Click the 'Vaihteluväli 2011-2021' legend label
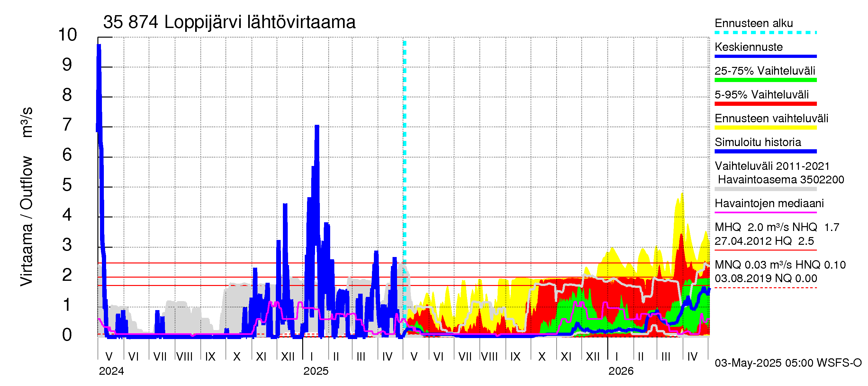This screenshot has width=868, height=386. pos(772,166)
